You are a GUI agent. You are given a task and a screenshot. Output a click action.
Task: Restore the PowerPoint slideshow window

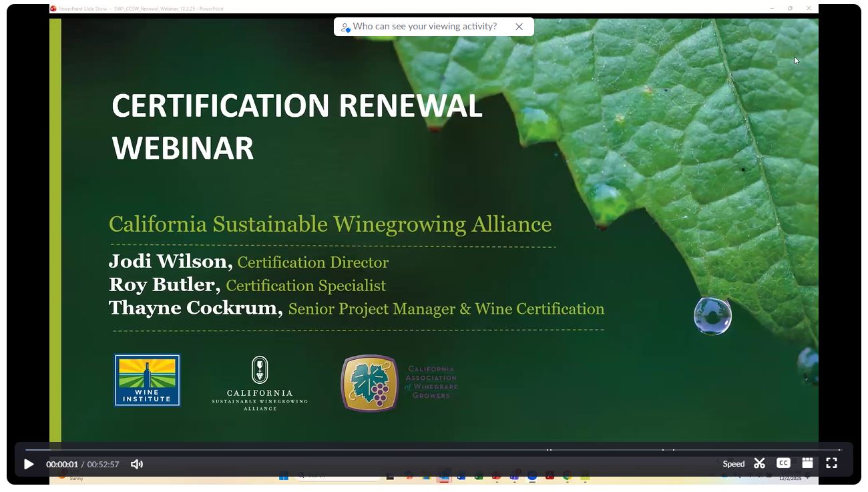coord(790,9)
